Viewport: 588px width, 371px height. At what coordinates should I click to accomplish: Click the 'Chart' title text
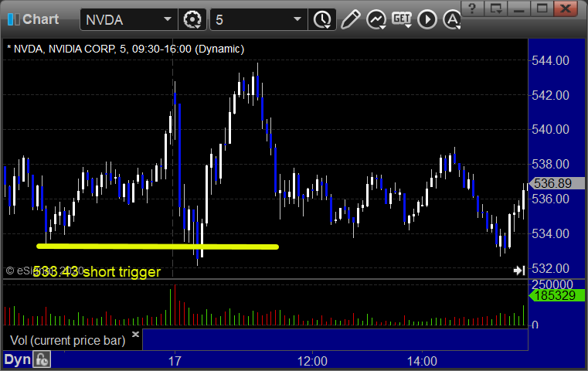coord(40,19)
